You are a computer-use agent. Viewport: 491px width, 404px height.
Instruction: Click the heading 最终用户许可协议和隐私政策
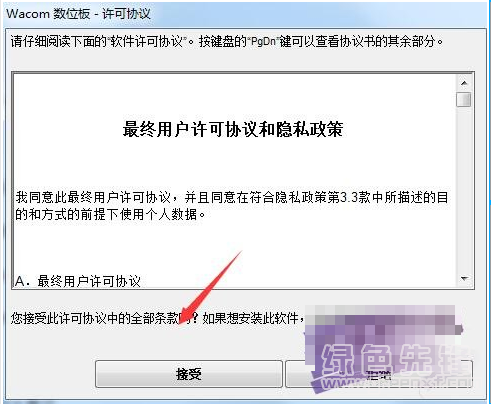[233, 129]
